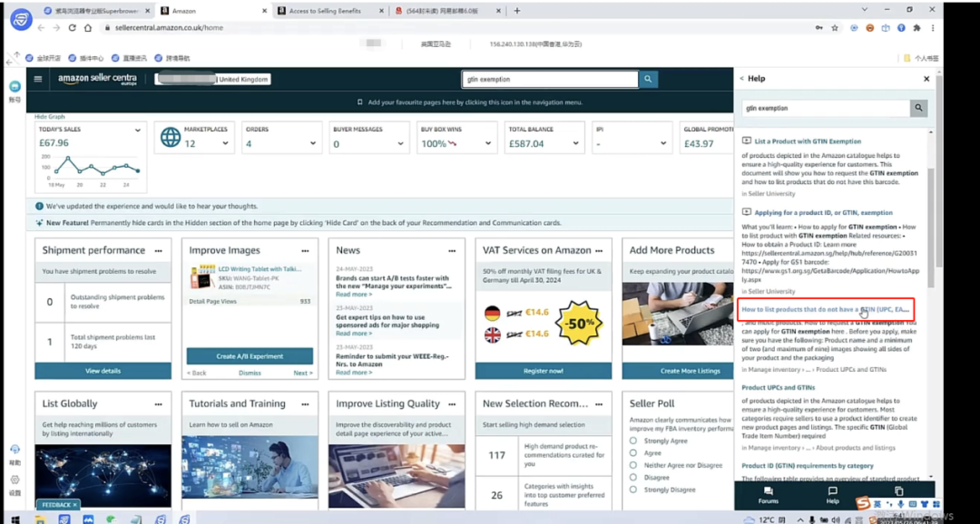This screenshot has width=980, height=524.
Task: Open a new browser tab
Action: click(x=517, y=11)
